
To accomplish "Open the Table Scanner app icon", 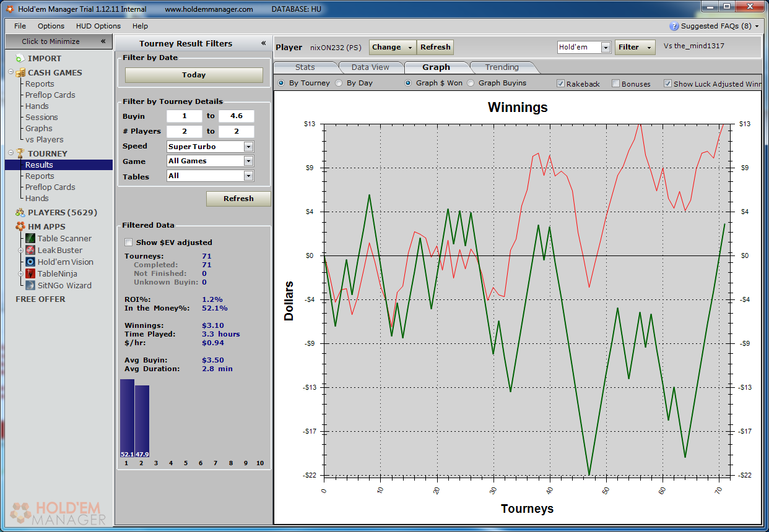I will point(31,239).
